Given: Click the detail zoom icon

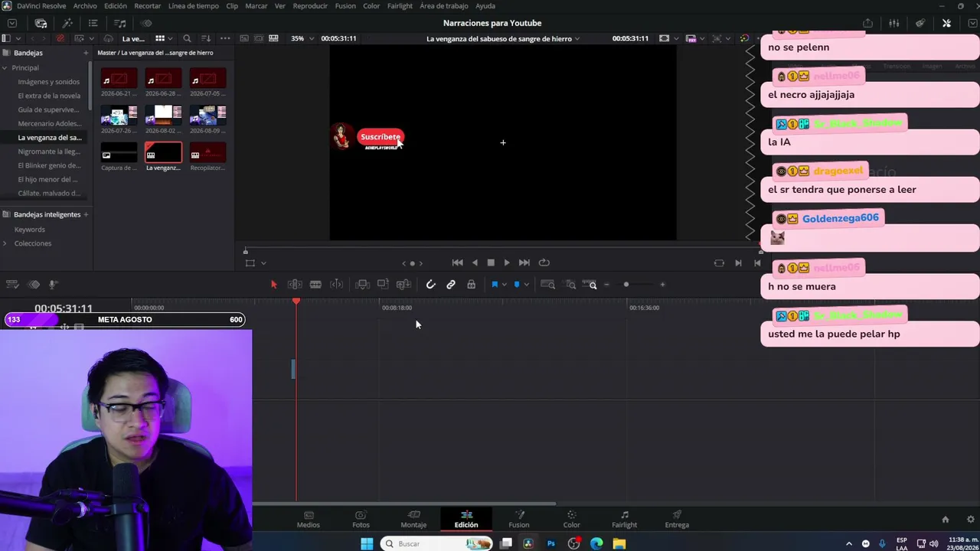Looking at the screenshot, I should (x=570, y=285).
